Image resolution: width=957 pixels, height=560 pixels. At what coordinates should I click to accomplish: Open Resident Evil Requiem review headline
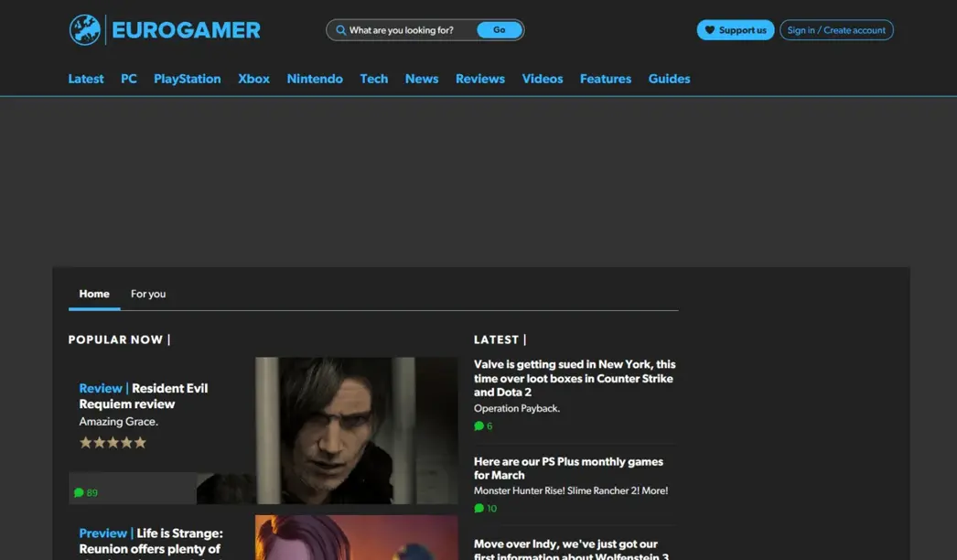[144, 396]
